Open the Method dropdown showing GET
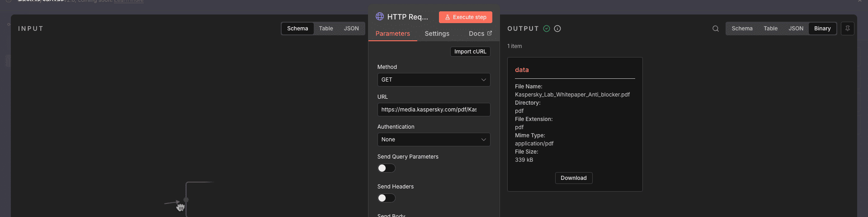 [x=434, y=80]
